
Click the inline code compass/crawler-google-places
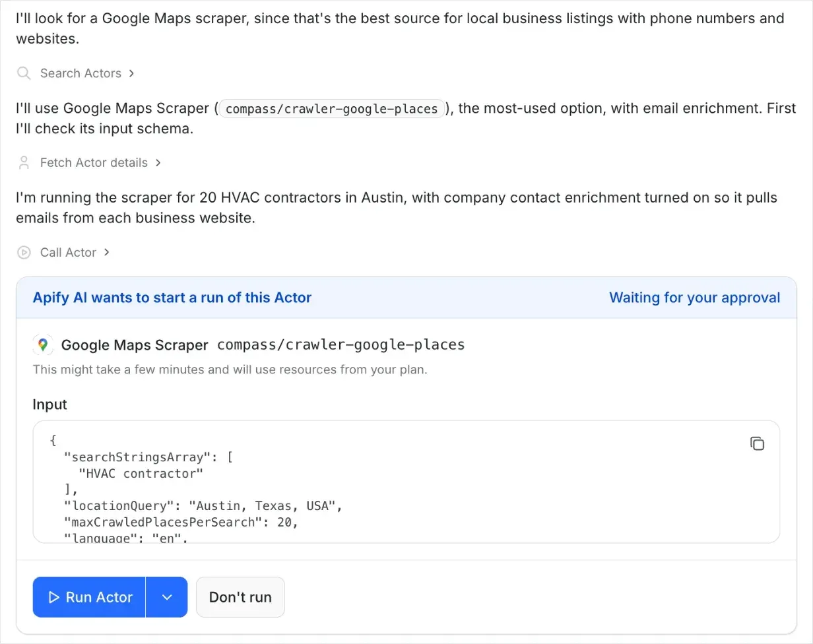coord(331,108)
